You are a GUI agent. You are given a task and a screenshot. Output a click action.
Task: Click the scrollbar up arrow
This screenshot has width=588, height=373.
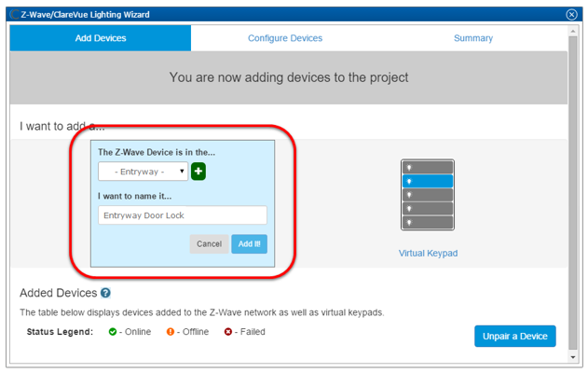tap(573, 31)
